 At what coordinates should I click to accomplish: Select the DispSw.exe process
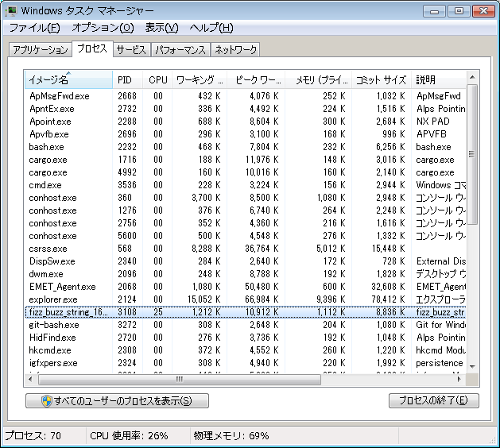[245, 261]
